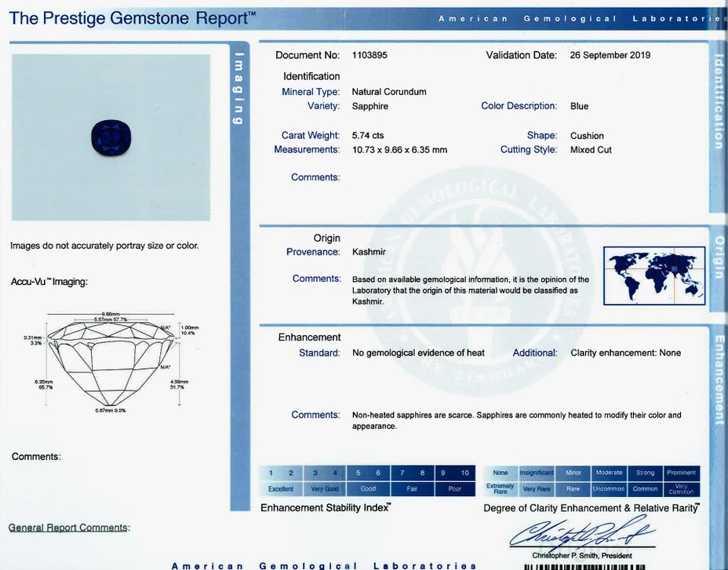
Task: Select the Origin tab on right edge
Action: point(718,257)
